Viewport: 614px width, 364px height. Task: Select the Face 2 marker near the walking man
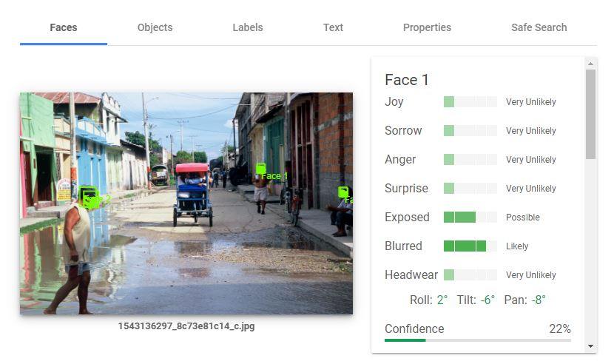pyautogui.click(x=89, y=198)
